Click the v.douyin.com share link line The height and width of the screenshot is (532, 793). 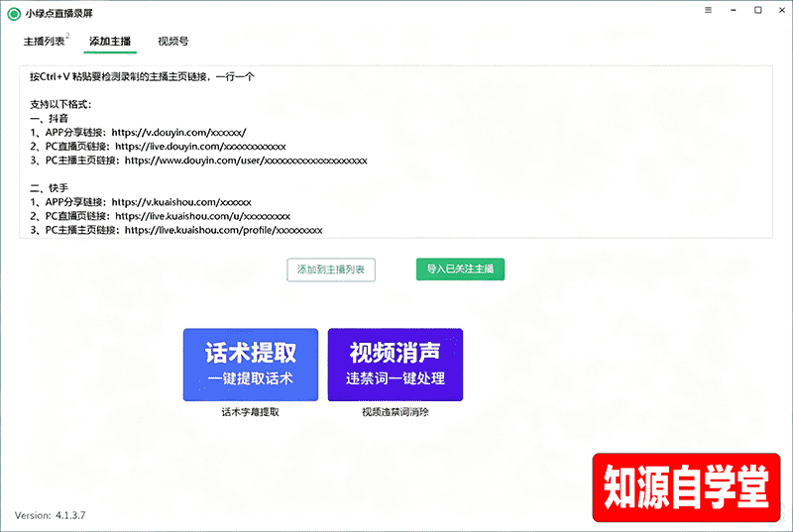(x=138, y=133)
